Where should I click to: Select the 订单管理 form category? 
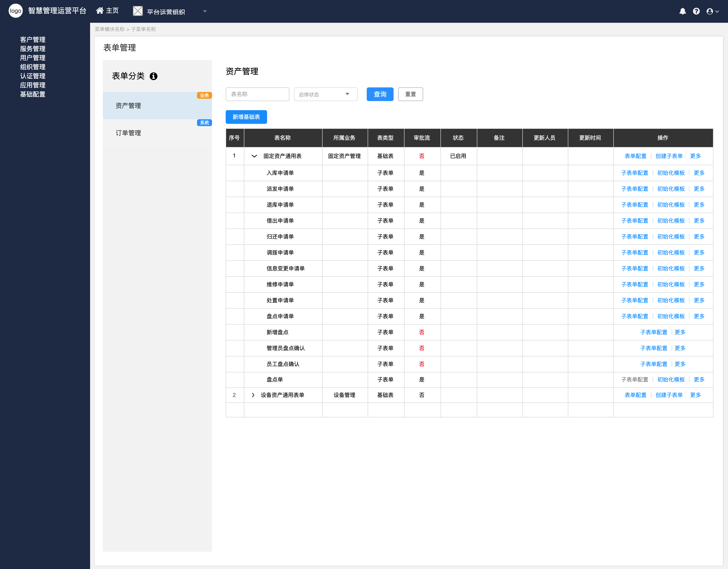(157, 133)
